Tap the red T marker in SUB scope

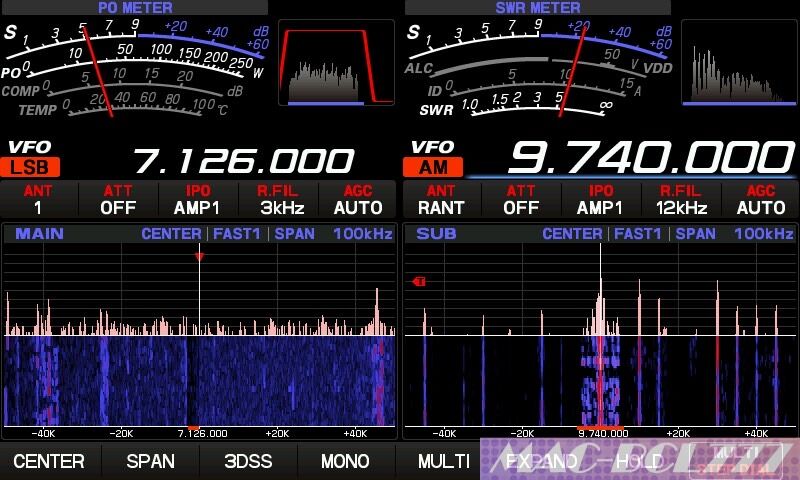pos(419,281)
